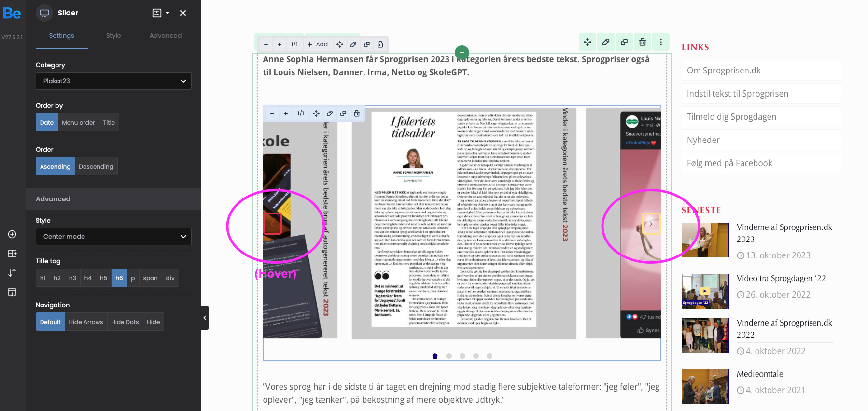
Task: Choose Ascending order
Action: point(55,167)
